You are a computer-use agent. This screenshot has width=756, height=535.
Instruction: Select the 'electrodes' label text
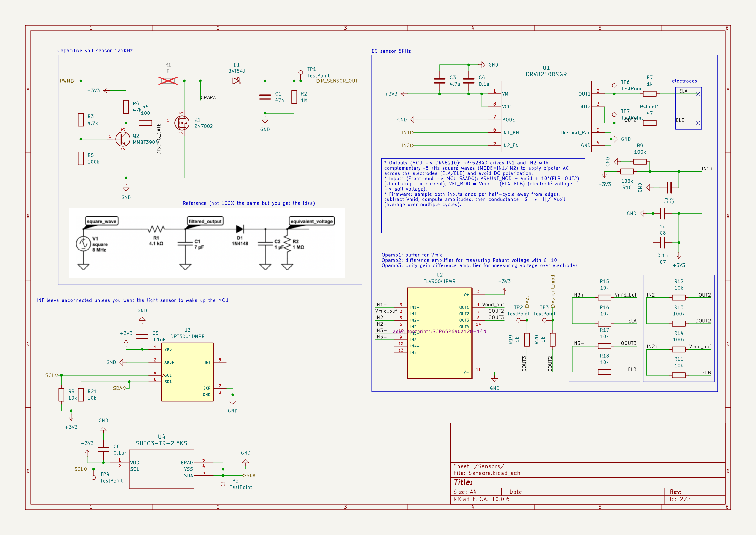(684, 81)
